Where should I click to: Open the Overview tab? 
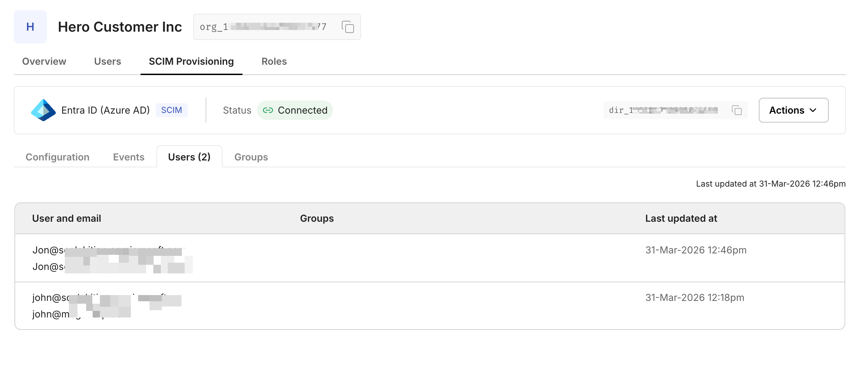click(44, 61)
